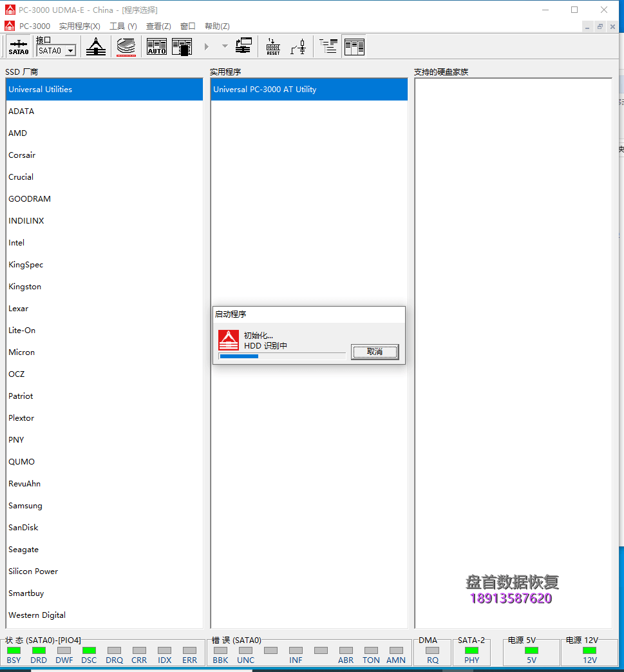The width and height of the screenshot is (624, 672).
Task: Click the PC-3000 icon in the menu bar
Action: (10, 26)
